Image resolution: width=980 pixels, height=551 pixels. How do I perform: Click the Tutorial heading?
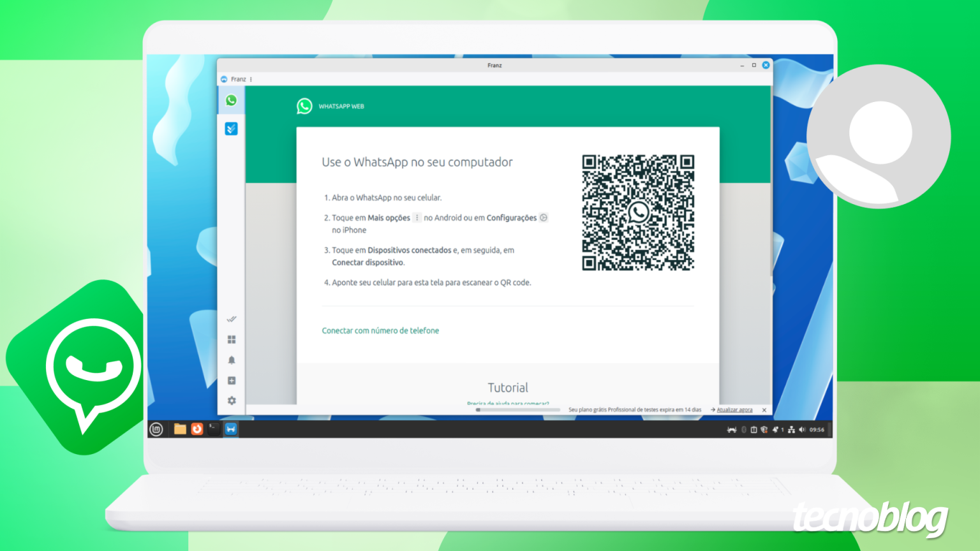pyautogui.click(x=508, y=388)
